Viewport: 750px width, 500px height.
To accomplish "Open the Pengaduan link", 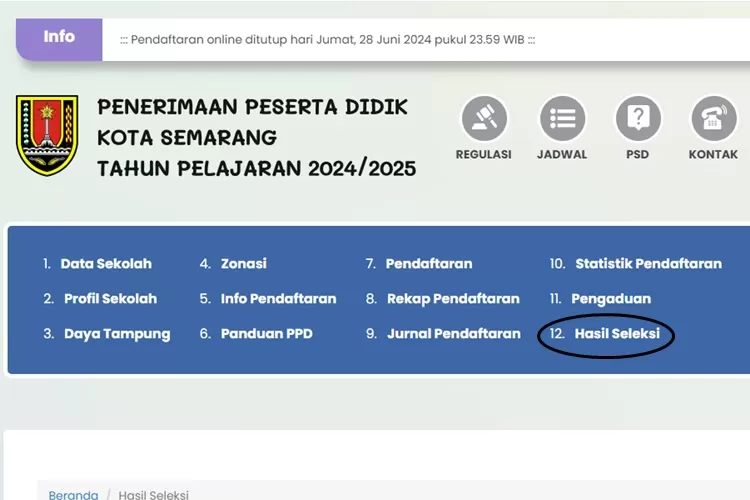I will click(x=611, y=299).
